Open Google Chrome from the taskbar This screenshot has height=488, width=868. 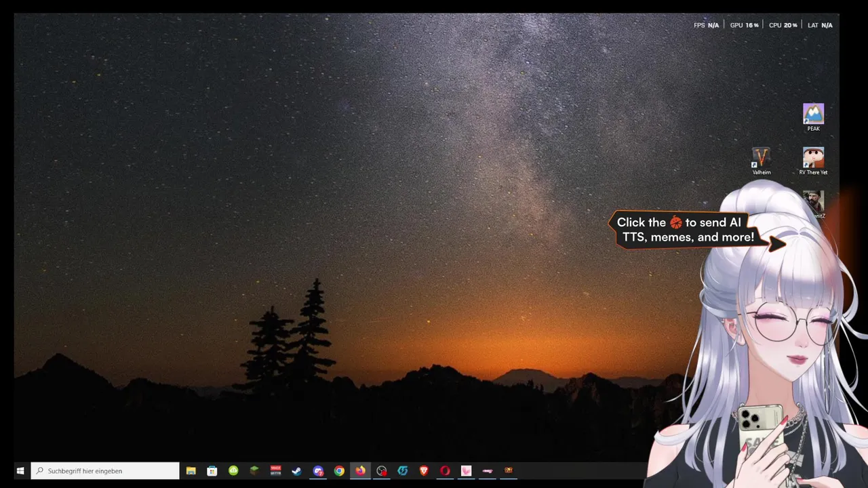click(339, 470)
